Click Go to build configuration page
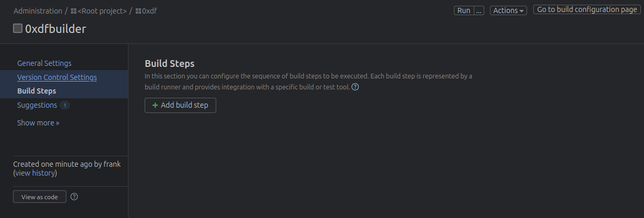The width and height of the screenshot is (644, 218). [x=587, y=9]
